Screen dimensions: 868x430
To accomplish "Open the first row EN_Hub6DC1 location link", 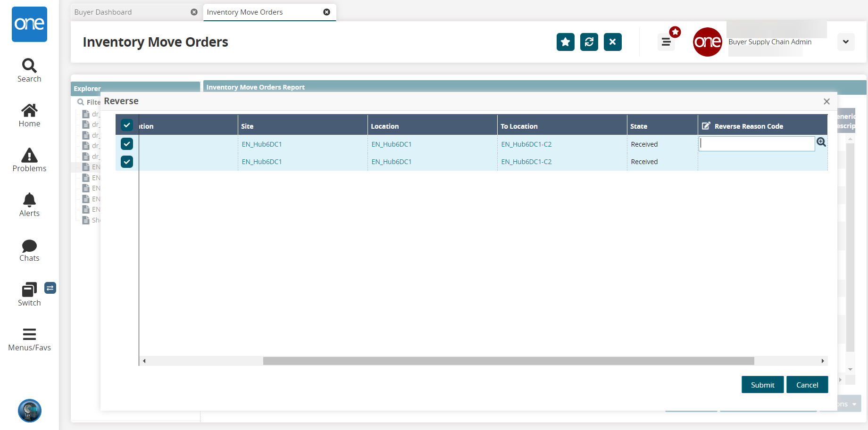I will pos(392,144).
